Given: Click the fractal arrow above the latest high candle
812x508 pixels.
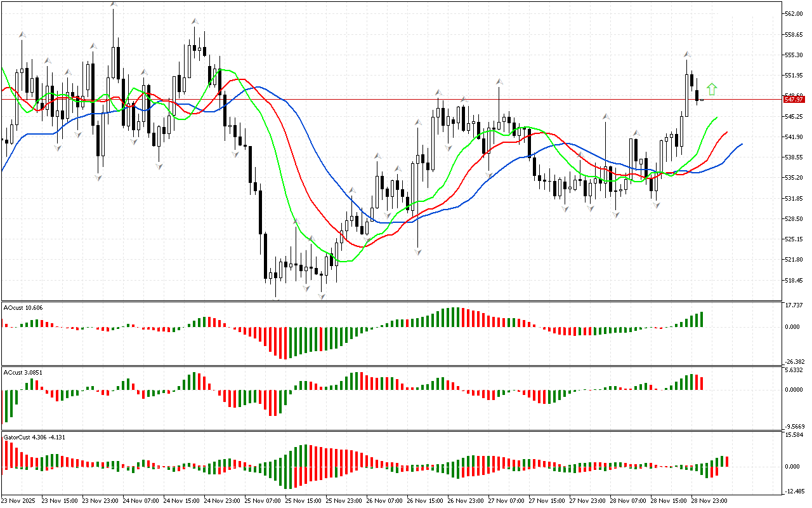Looking at the screenshot, I should coord(687,54).
